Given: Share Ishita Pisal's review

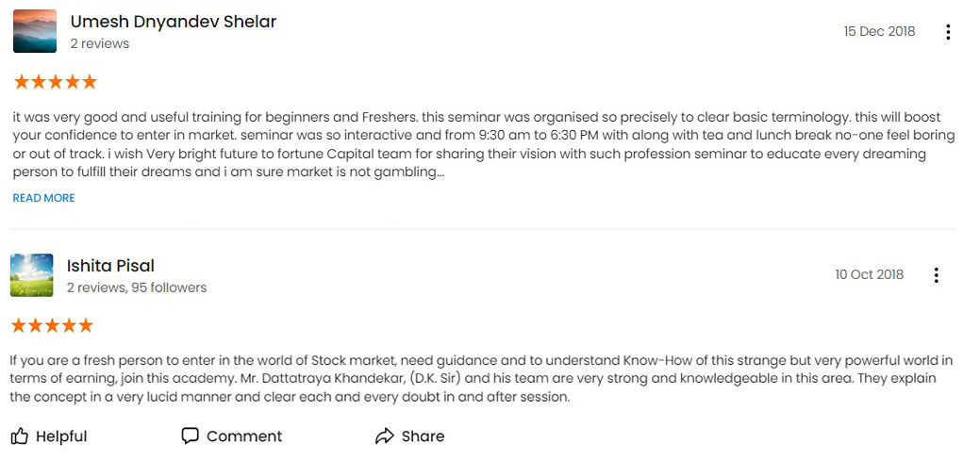Looking at the screenshot, I should click(x=410, y=436).
